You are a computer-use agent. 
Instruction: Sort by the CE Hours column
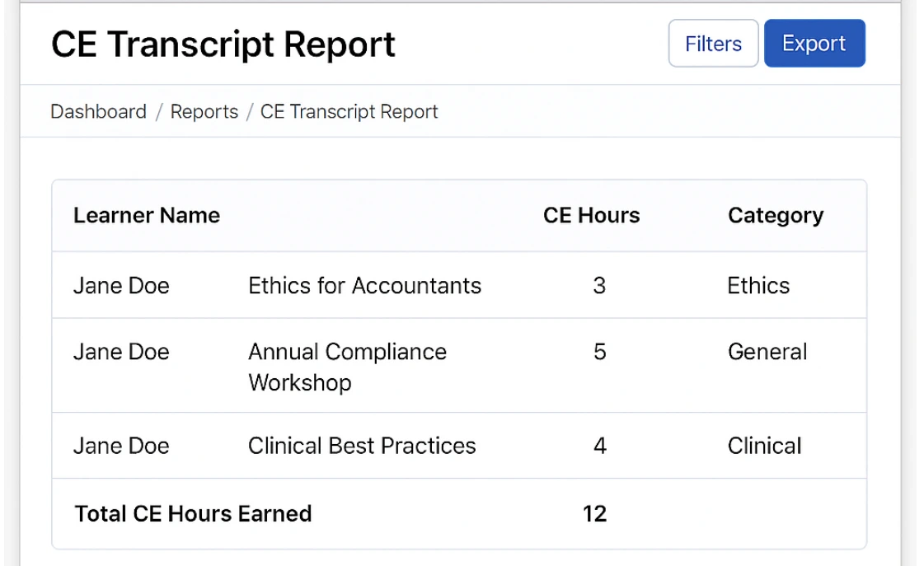tap(591, 215)
